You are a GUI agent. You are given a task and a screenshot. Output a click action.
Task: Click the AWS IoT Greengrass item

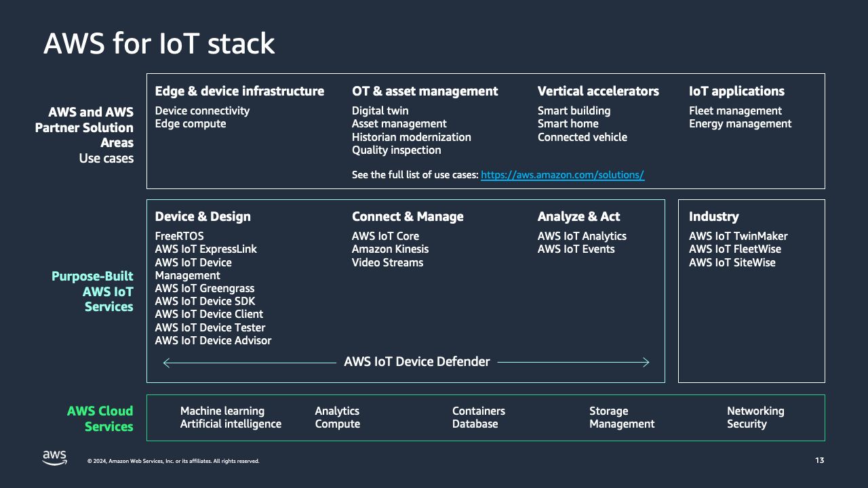(x=204, y=288)
